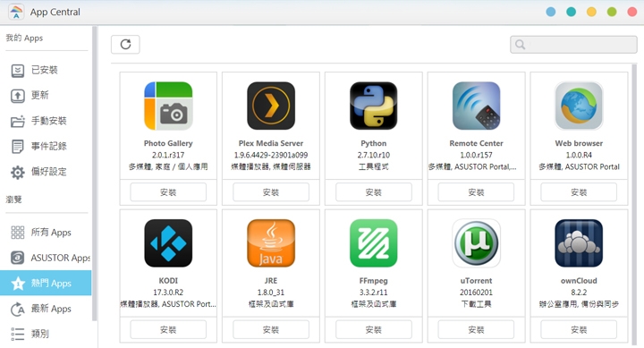Click the green window control dot
Screen dimensions: 644x348
tap(612, 12)
